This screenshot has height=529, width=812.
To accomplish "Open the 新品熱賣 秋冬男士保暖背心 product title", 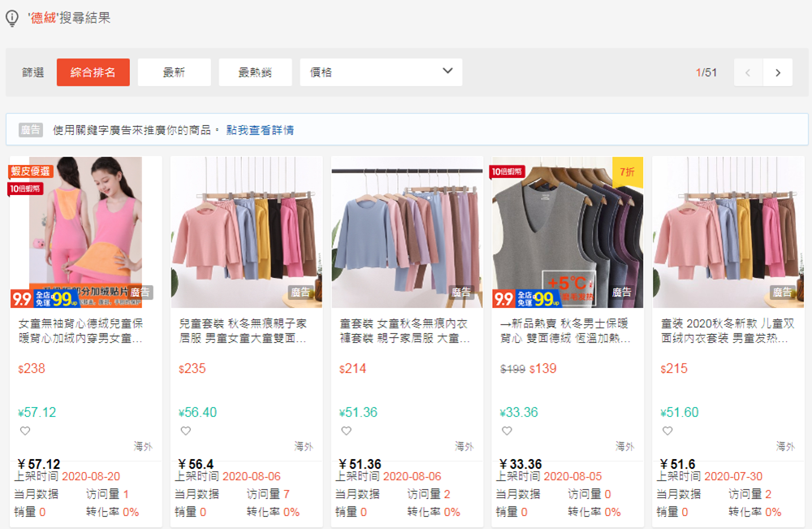I will [x=565, y=331].
